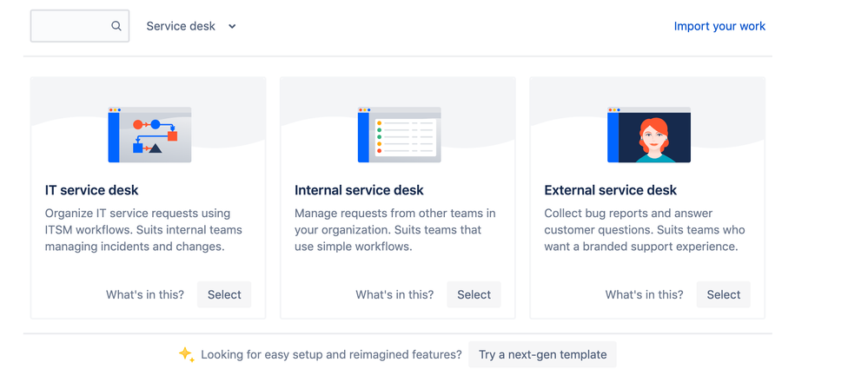Select the Internal service desk template

[x=474, y=294]
